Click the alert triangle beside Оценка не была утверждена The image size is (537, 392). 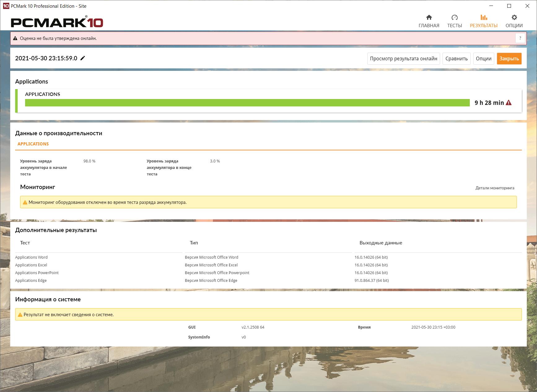click(x=15, y=38)
